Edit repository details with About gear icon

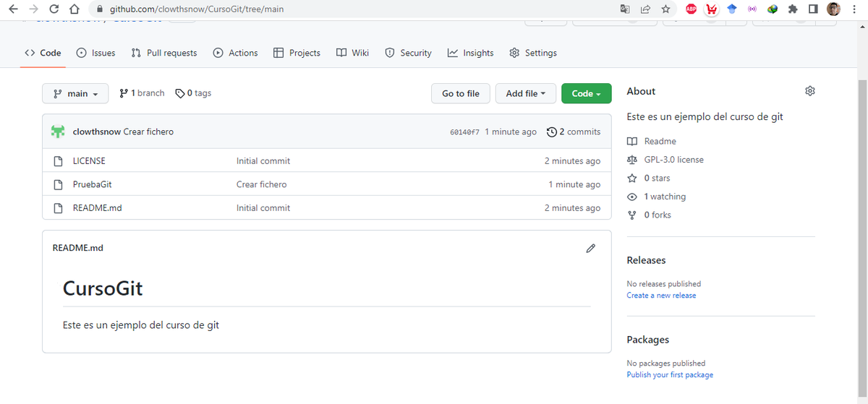coord(810,91)
